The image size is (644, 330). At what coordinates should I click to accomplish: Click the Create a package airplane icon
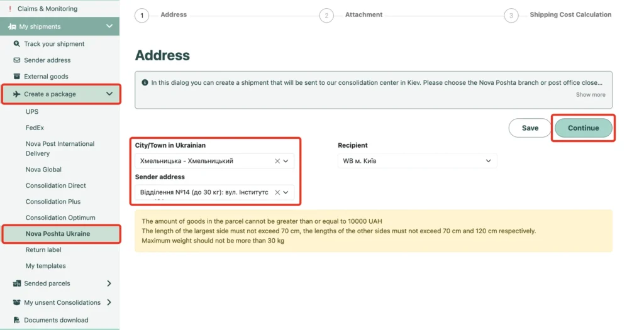pyautogui.click(x=16, y=94)
